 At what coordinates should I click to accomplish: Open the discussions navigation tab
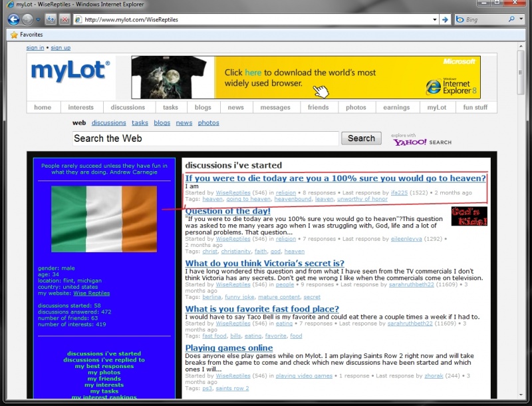pyautogui.click(x=128, y=107)
